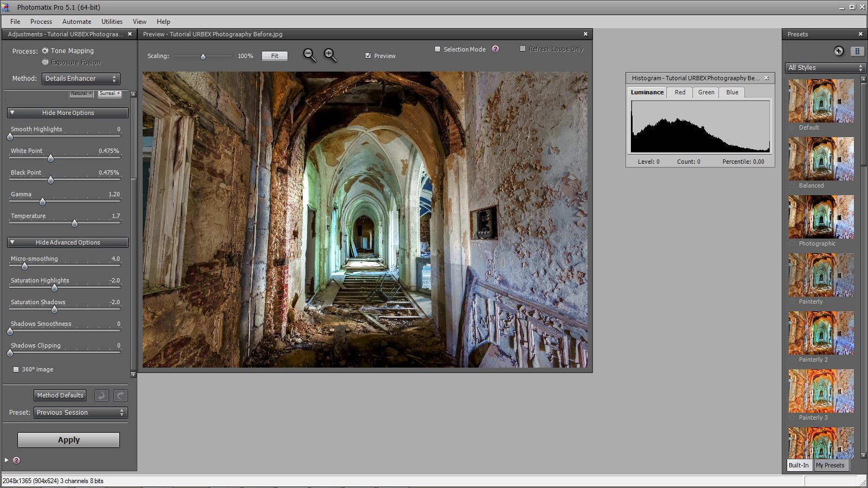Open the Details Enhancer method dropdown

point(81,79)
